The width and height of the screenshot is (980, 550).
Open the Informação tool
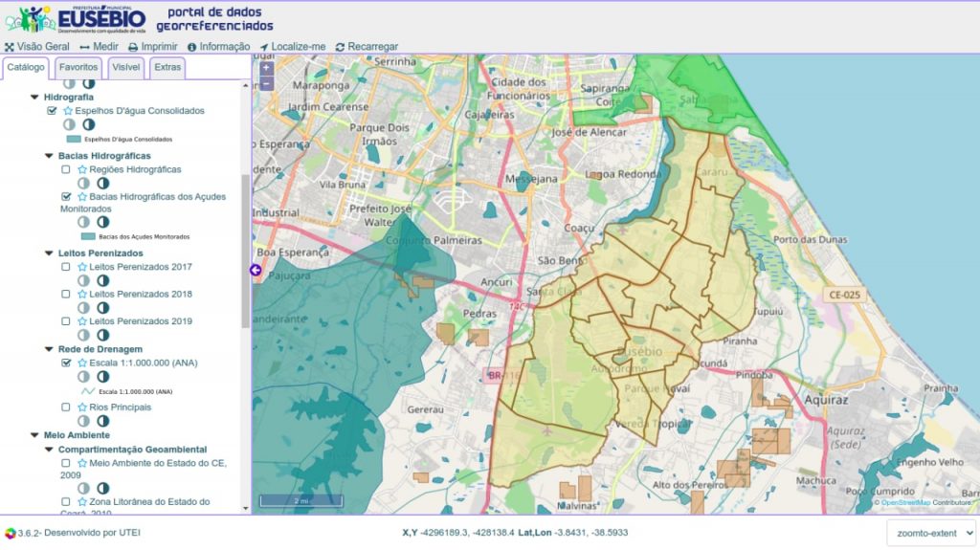[x=219, y=47]
